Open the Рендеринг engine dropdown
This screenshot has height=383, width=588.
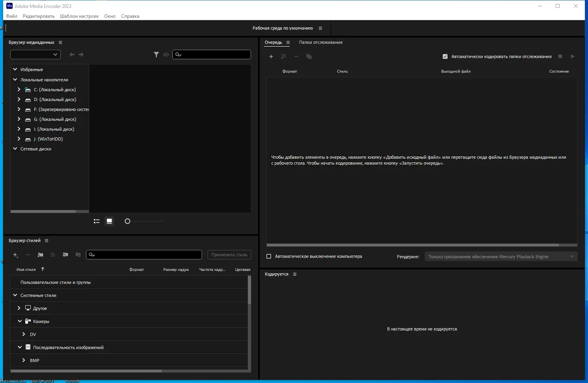(501, 257)
